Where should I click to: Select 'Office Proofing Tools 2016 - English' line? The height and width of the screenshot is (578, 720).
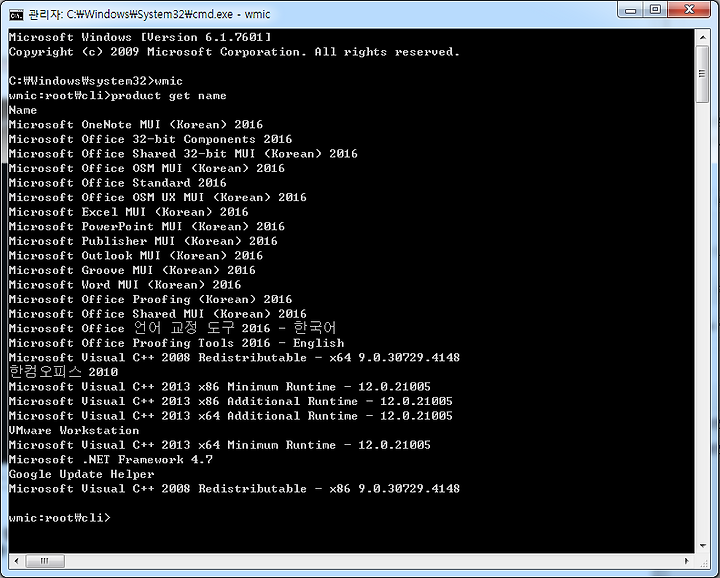coord(176,343)
